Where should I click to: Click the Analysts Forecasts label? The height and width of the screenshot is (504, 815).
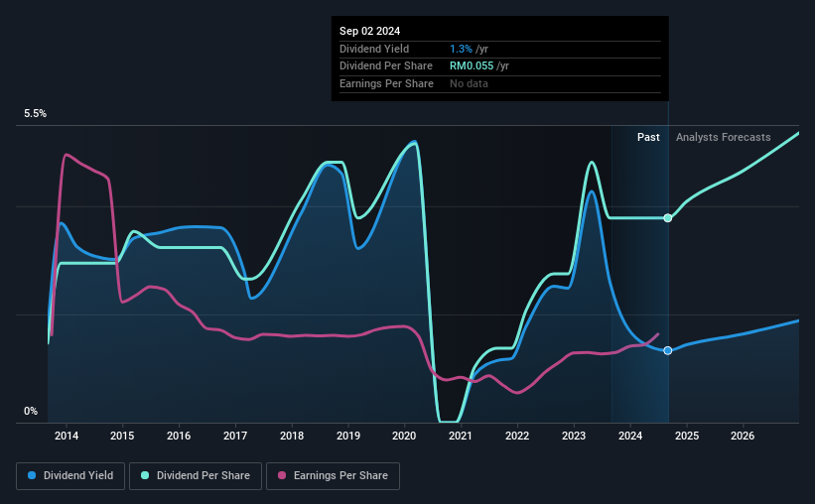(x=723, y=137)
